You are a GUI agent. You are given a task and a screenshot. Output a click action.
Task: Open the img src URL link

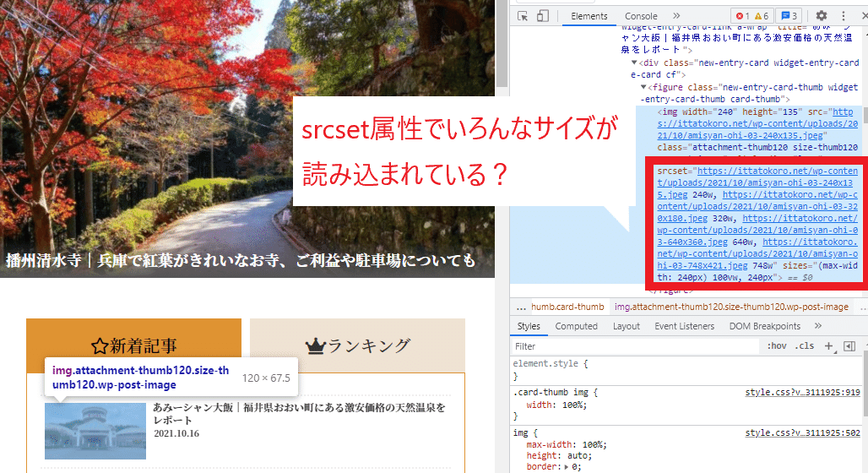757,123
